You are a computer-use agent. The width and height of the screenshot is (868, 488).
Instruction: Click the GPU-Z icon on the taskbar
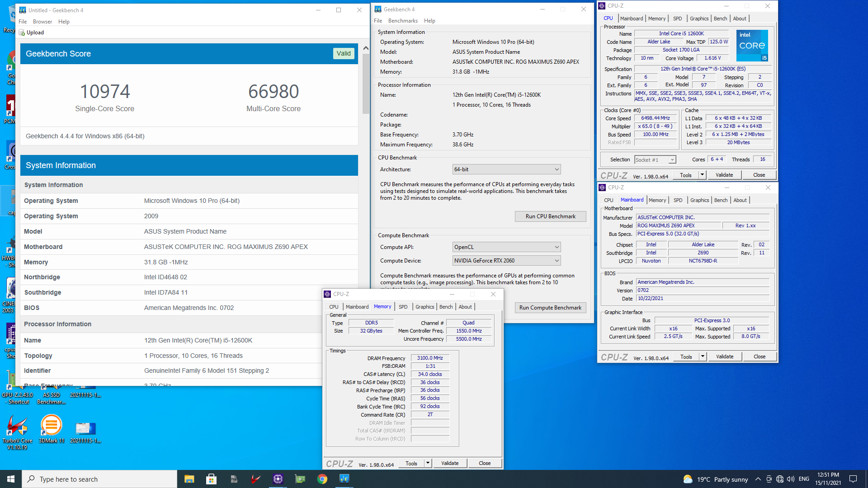point(300,479)
